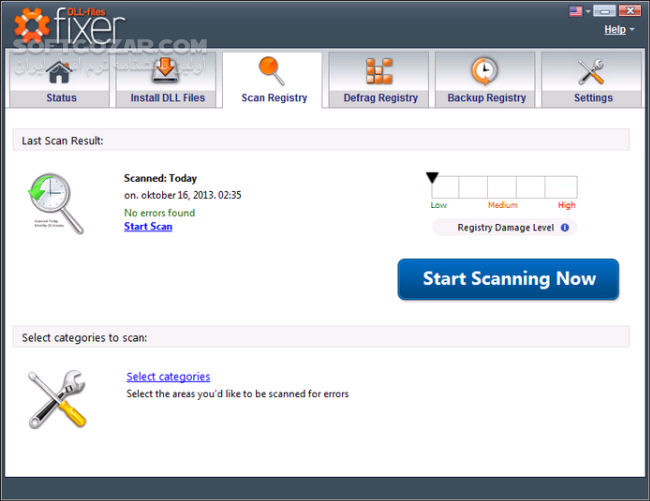Click the last scan clock magnifier icon
650x501 pixels.
point(56,203)
